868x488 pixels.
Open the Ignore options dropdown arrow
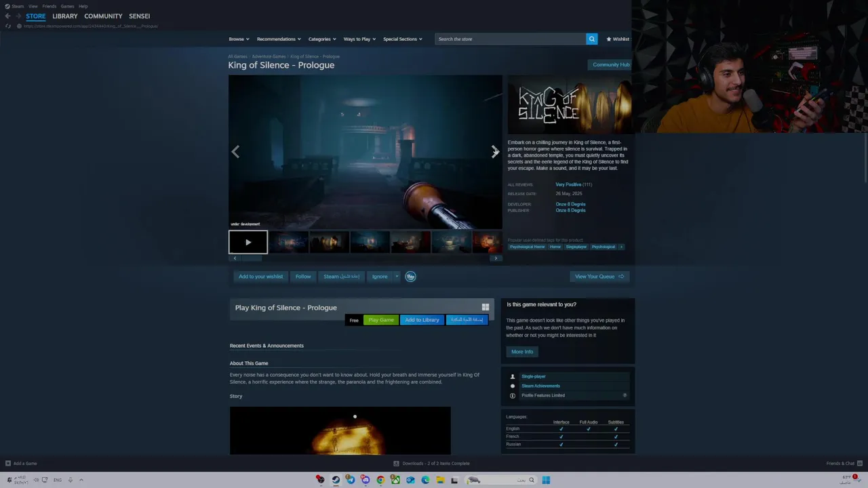397,277
